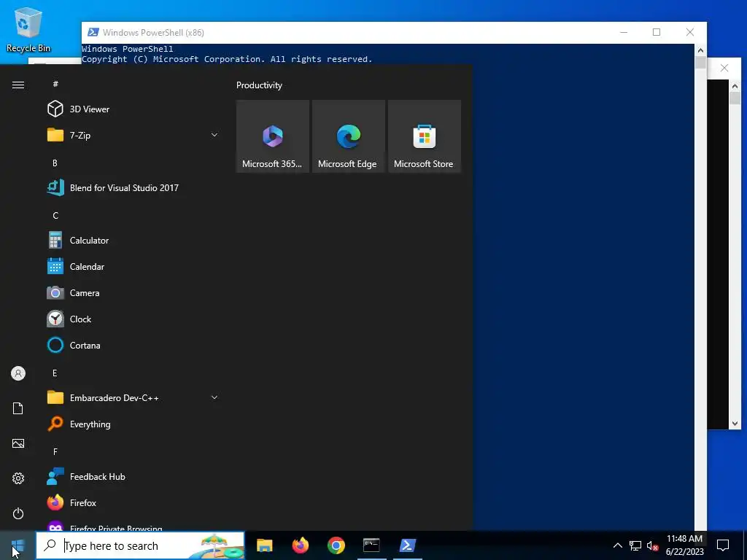
Task: Open the network status tray icon
Action: point(635,545)
